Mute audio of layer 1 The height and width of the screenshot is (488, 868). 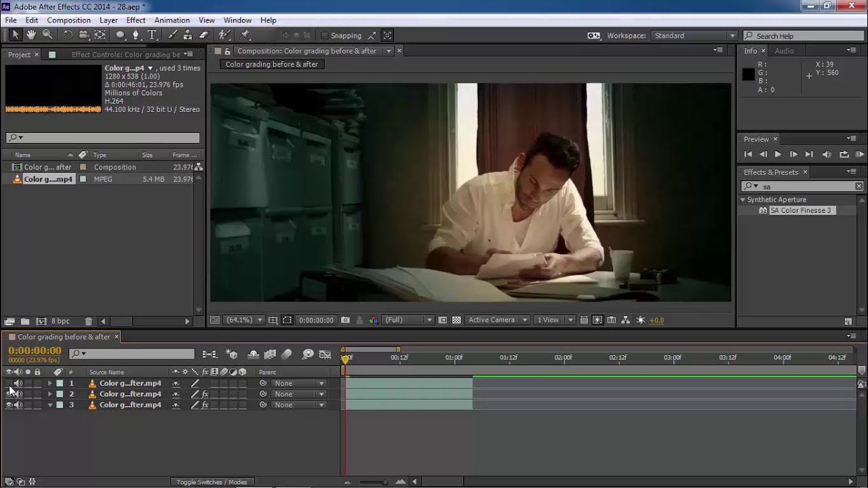coord(18,383)
